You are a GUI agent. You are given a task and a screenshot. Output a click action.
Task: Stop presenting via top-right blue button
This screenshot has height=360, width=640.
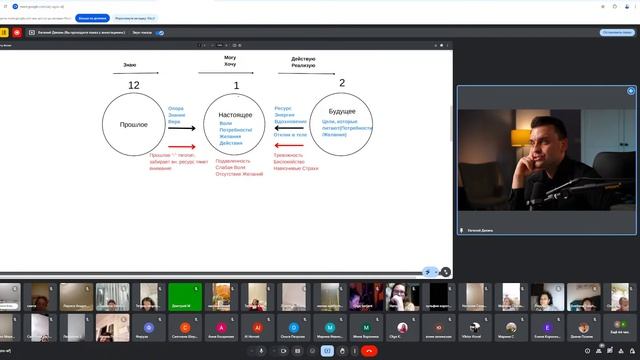click(x=617, y=32)
